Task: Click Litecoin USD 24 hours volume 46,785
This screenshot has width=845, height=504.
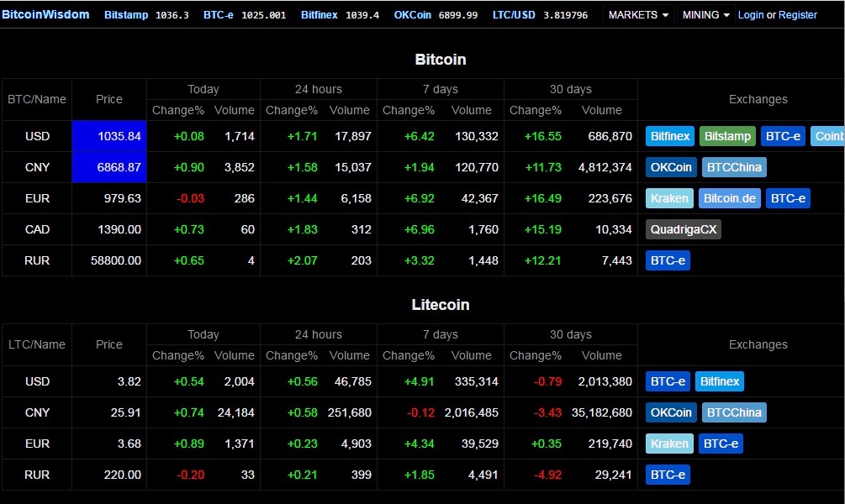Action: 353,381
